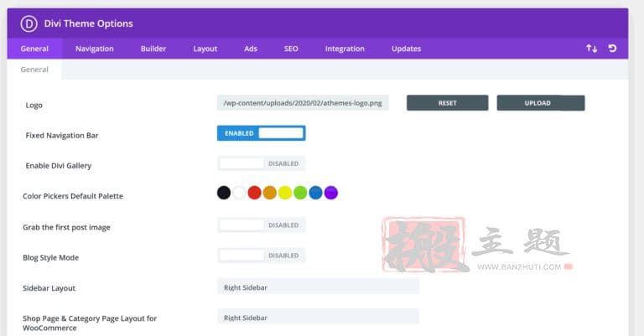Click the Color Pickers Default Palette label

pos(73,196)
